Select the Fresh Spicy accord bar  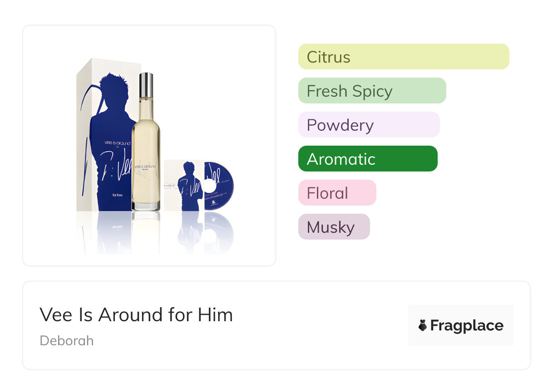(x=372, y=91)
